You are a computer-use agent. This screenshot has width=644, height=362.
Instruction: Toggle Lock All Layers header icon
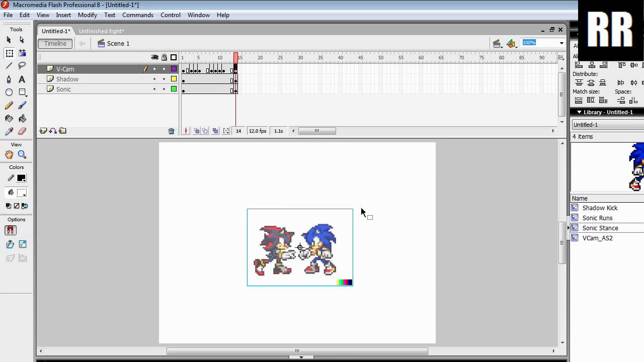coord(164,57)
